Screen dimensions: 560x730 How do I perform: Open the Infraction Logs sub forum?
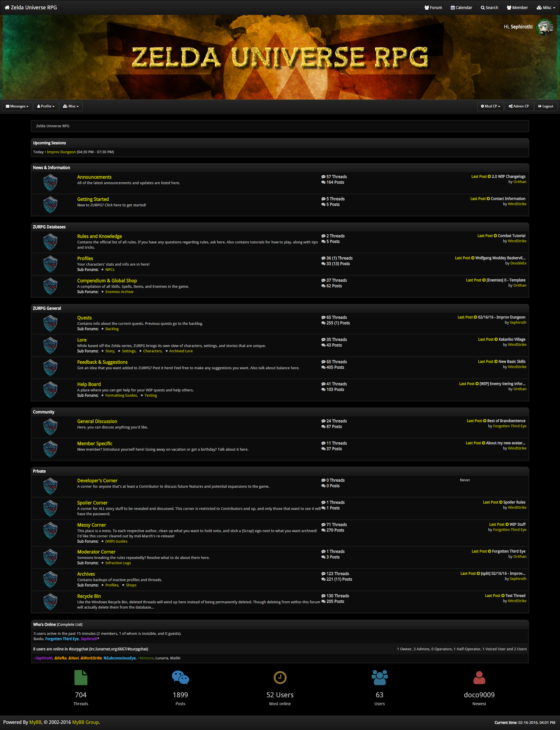coord(118,563)
